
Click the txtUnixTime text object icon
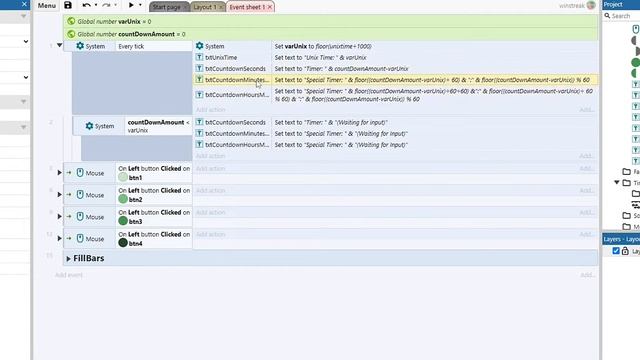pos(199,58)
